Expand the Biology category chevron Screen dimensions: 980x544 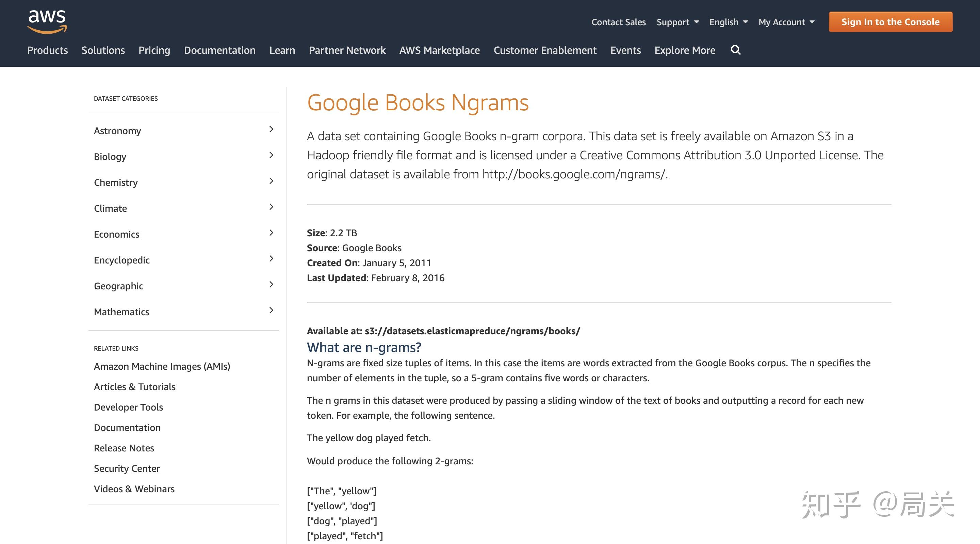271,155
